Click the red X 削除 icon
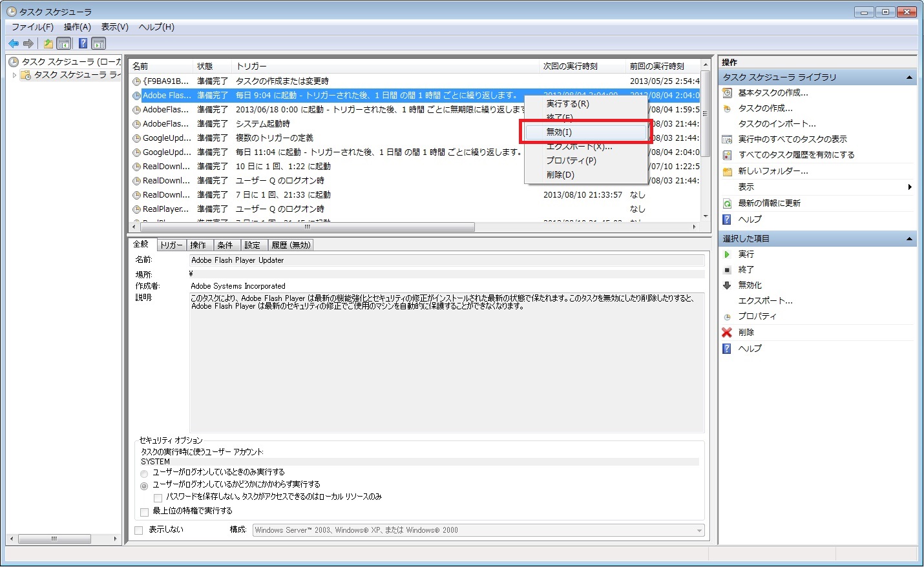Screen dimensions: 924x567 click(727, 333)
